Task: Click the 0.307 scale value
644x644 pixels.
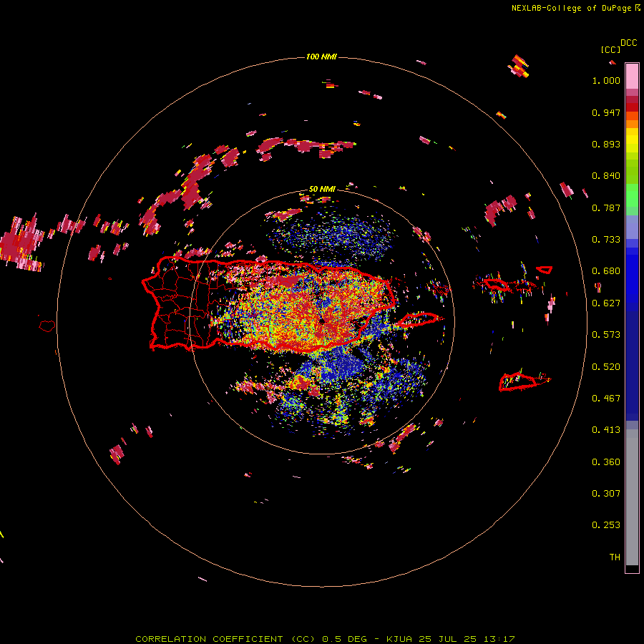Action: tap(606, 494)
